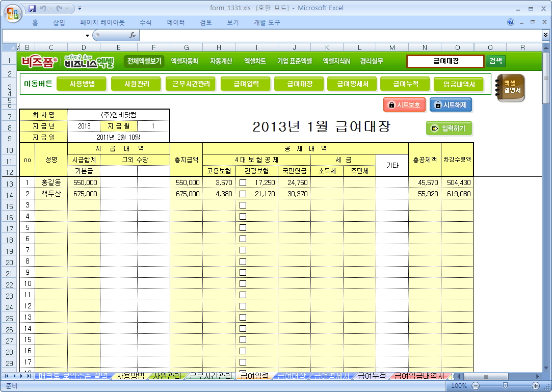Click the insert function fx icon

coord(133,35)
